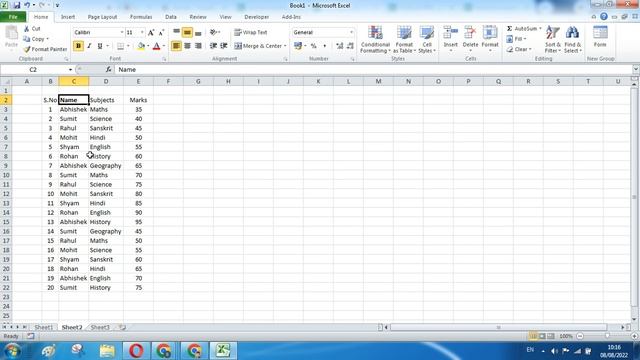The width and height of the screenshot is (640, 360).
Task: Switch to the Formulas tab
Action: [141, 17]
